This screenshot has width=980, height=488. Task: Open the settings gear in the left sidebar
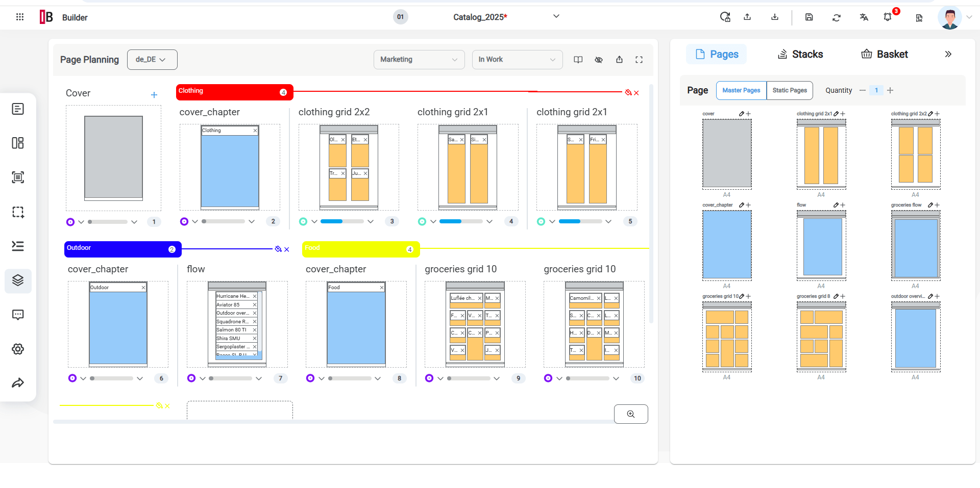[x=18, y=349]
